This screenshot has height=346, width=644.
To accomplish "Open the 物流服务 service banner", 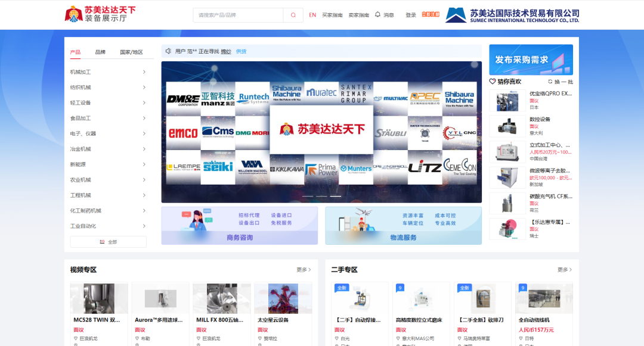I will tap(403, 226).
